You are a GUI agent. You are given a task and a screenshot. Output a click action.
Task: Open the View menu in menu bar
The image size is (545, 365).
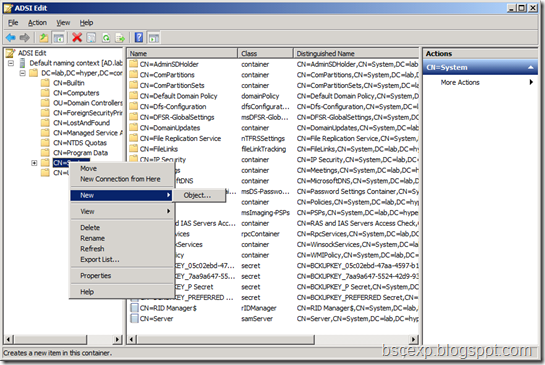[63, 23]
